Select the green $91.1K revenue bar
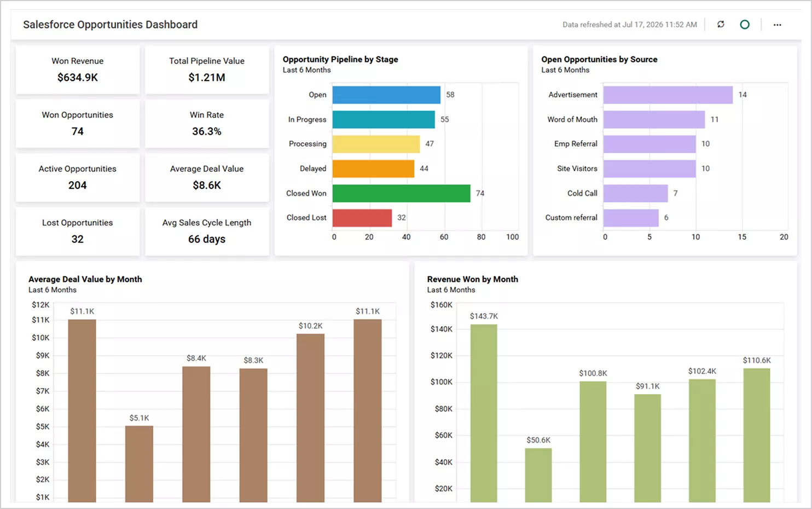The height and width of the screenshot is (509, 812). [x=648, y=448]
